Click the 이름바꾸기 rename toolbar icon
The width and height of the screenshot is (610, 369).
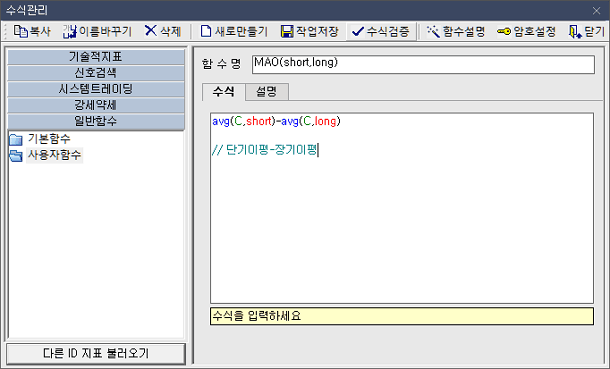[70, 31]
